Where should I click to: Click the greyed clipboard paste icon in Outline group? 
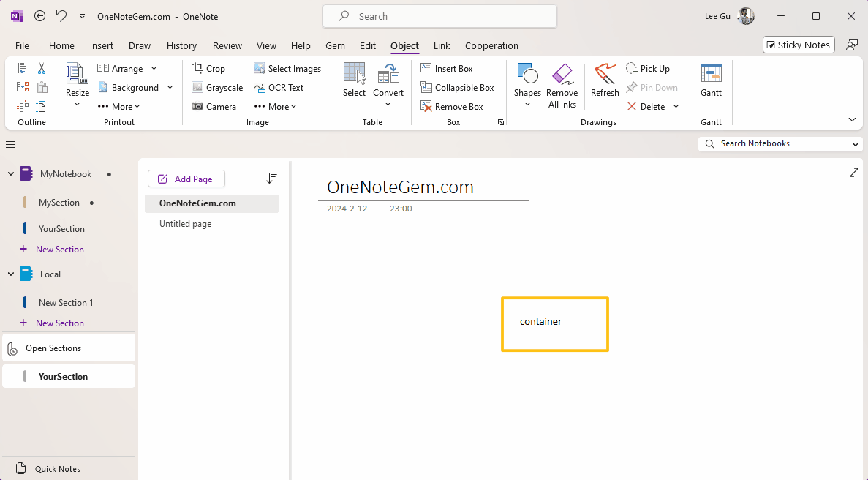(x=42, y=88)
